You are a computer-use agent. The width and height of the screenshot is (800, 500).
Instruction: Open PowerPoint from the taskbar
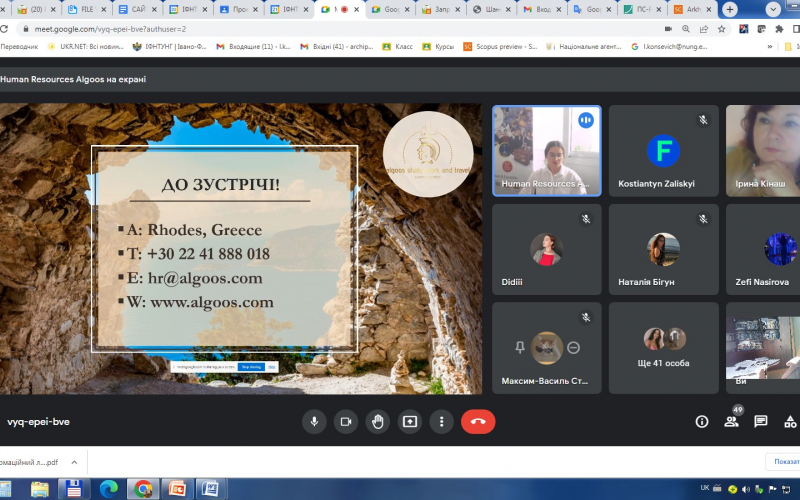178,489
